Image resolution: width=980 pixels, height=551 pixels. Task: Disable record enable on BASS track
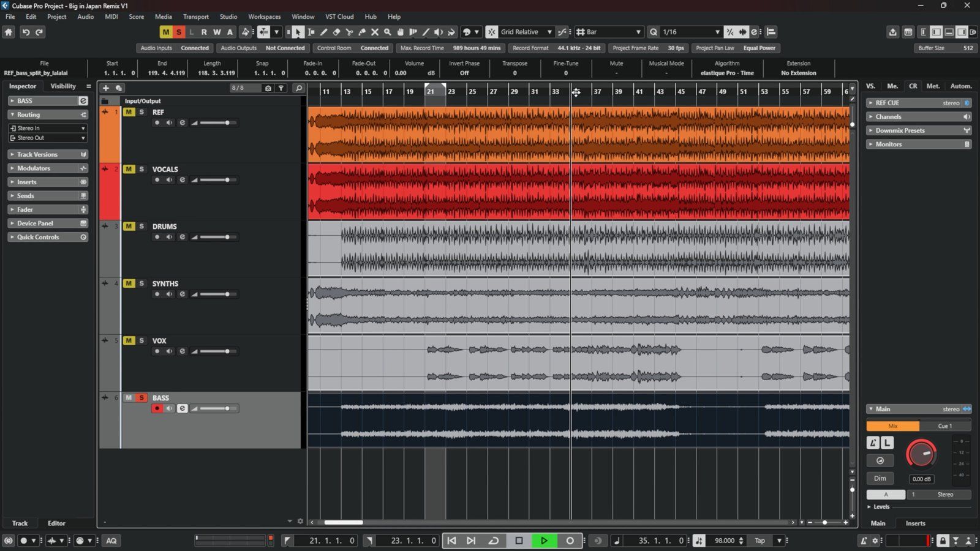[157, 409]
